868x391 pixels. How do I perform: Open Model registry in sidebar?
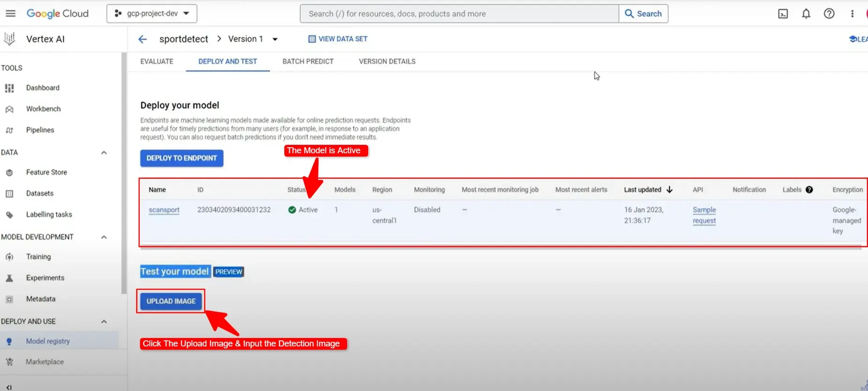tap(48, 341)
